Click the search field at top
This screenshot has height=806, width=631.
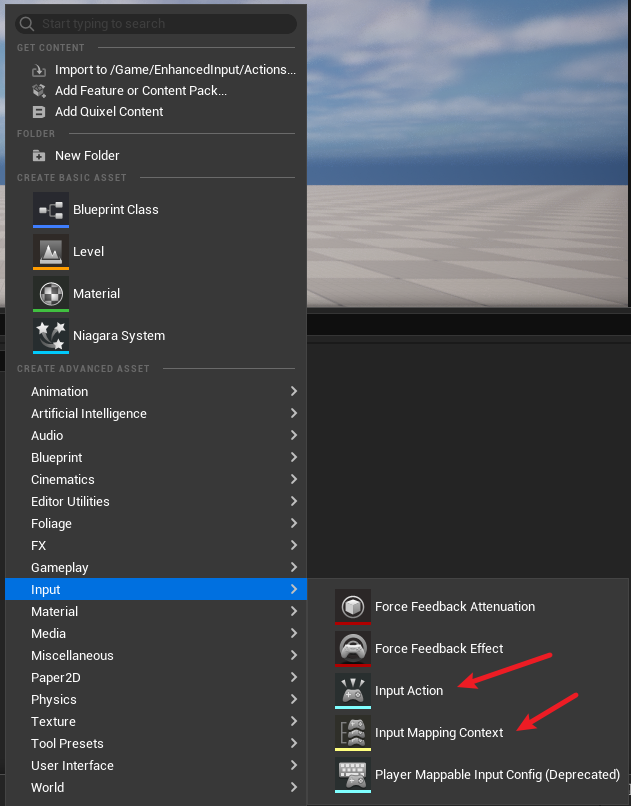pos(156,24)
